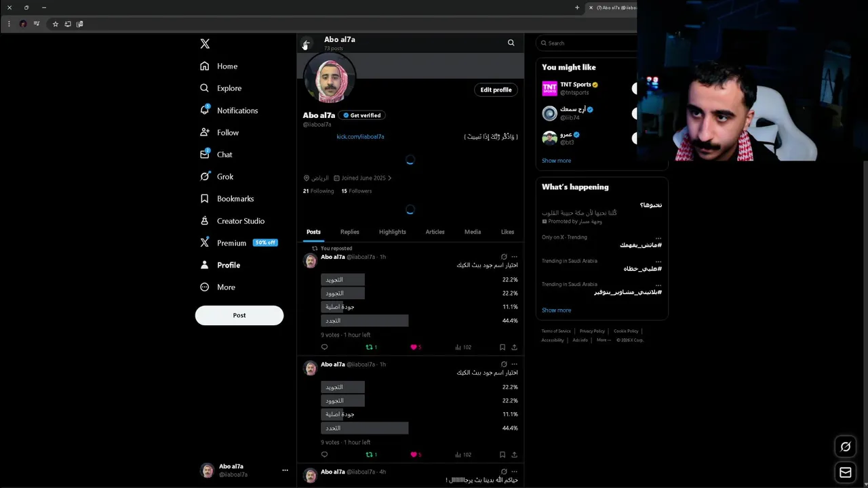Click the Grok icon on the reposted poll post

pos(504,257)
